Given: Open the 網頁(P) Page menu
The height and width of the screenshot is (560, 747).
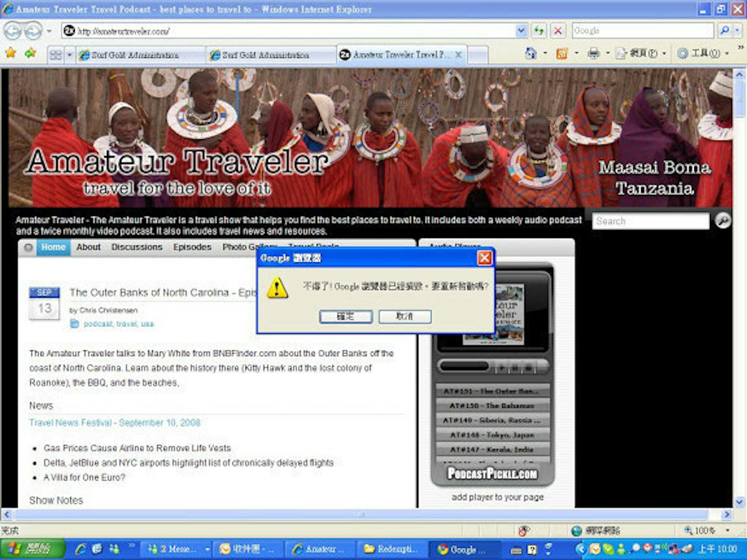Looking at the screenshot, I should (x=641, y=53).
